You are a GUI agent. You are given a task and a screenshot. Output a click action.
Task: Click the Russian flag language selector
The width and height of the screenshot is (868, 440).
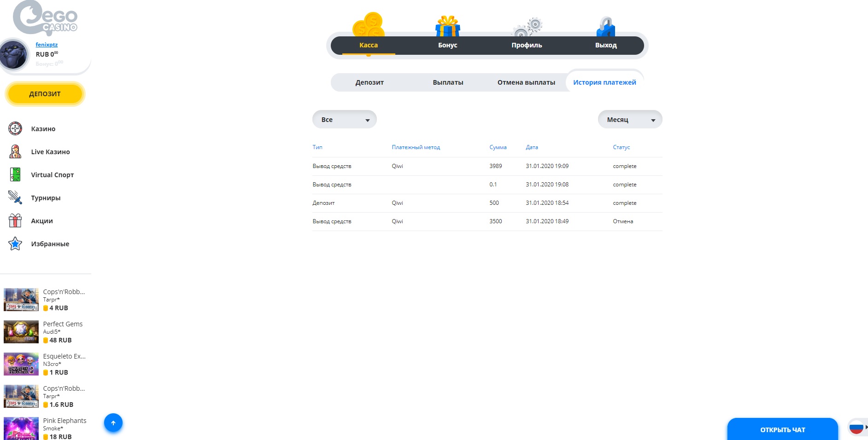856,428
